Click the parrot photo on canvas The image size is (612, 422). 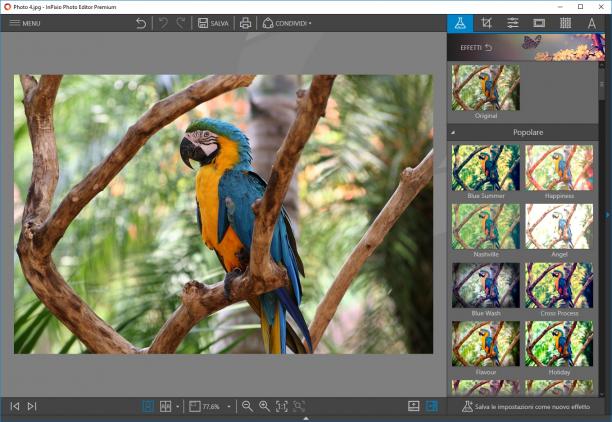(223, 214)
